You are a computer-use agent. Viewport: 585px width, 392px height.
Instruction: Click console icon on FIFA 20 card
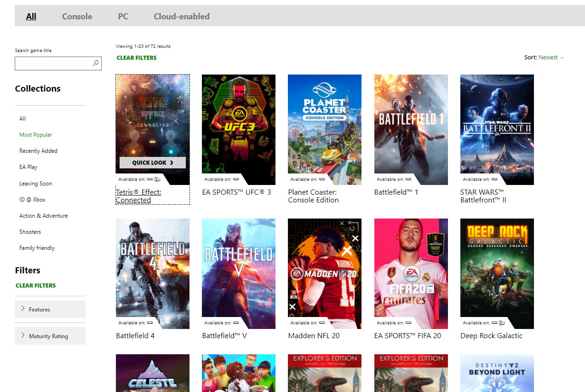(x=408, y=323)
